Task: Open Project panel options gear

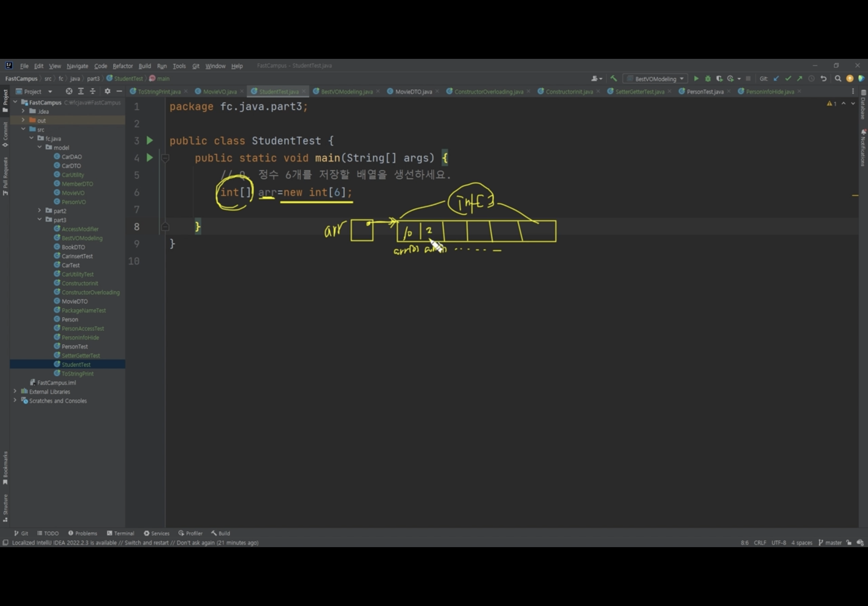Action: [x=107, y=91]
